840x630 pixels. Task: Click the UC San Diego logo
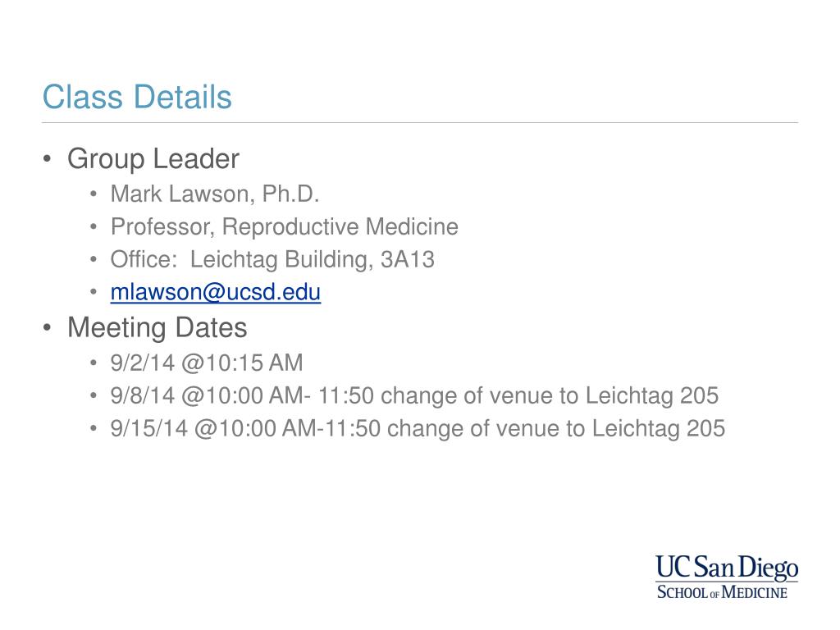(727, 577)
